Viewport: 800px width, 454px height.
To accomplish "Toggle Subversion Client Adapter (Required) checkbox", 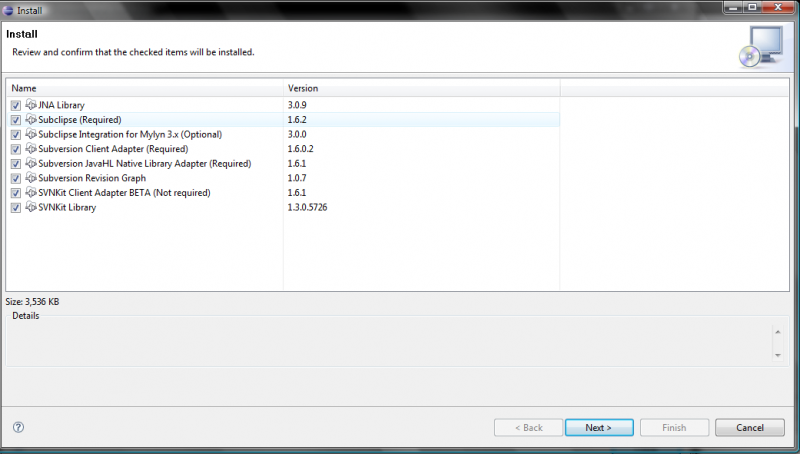I will pyautogui.click(x=16, y=149).
